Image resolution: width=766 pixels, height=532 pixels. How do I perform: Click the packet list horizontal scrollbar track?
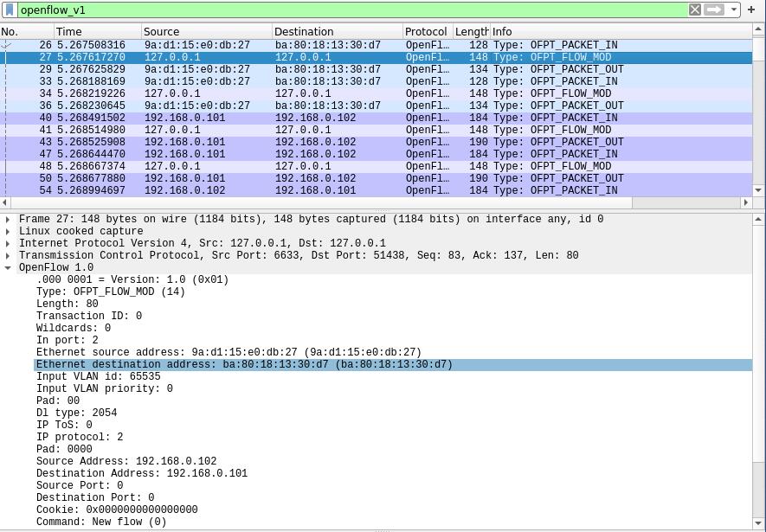[686, 202]
